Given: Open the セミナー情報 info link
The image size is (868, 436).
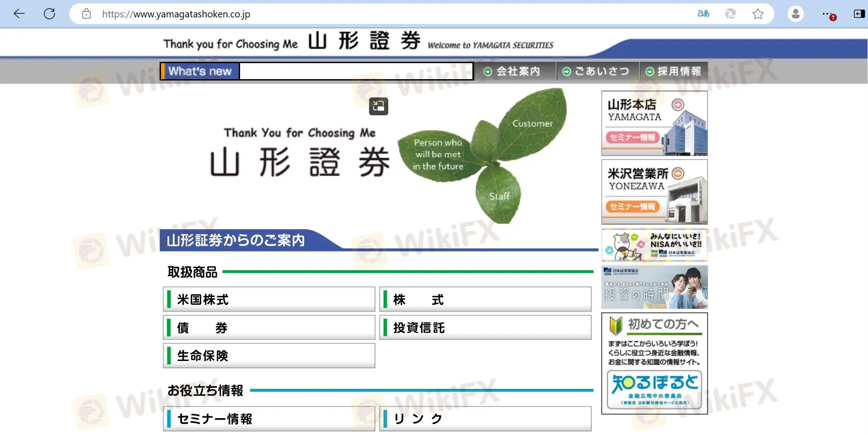Looking at the screenshot, I should pyautogui.click(x=269, y=419).
